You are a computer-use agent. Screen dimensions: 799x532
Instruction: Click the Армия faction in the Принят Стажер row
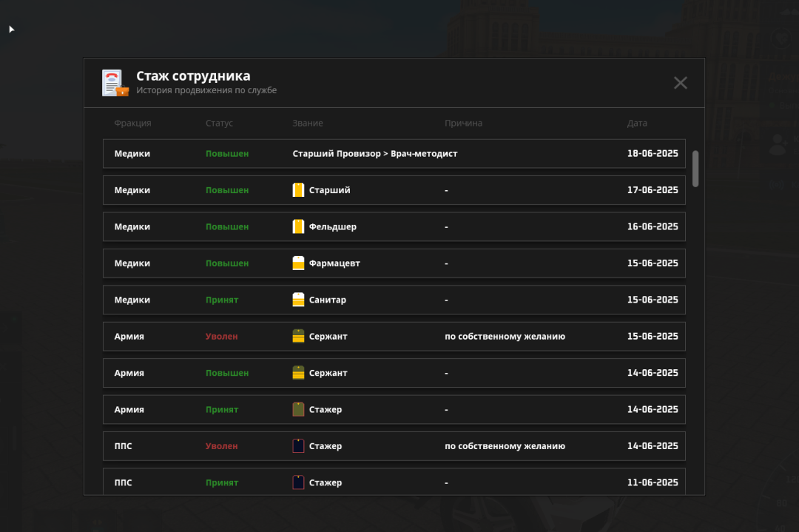(x=129, y=410)
